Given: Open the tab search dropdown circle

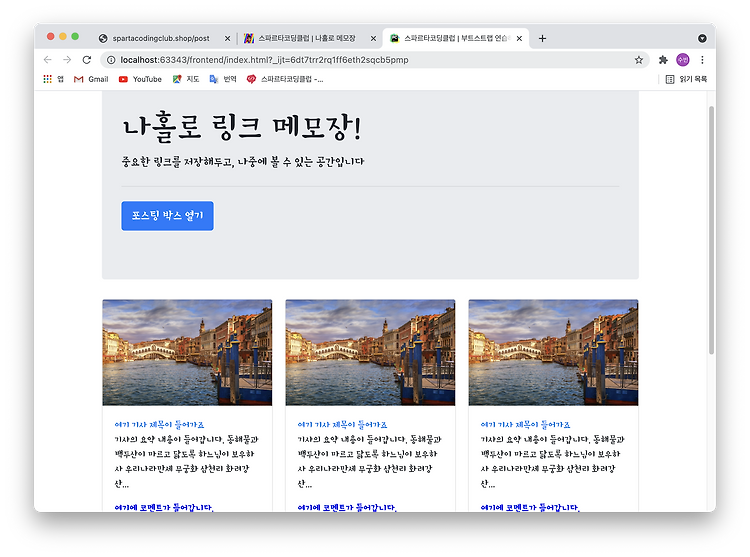Looking at the screenshot, I should [702, 38].
